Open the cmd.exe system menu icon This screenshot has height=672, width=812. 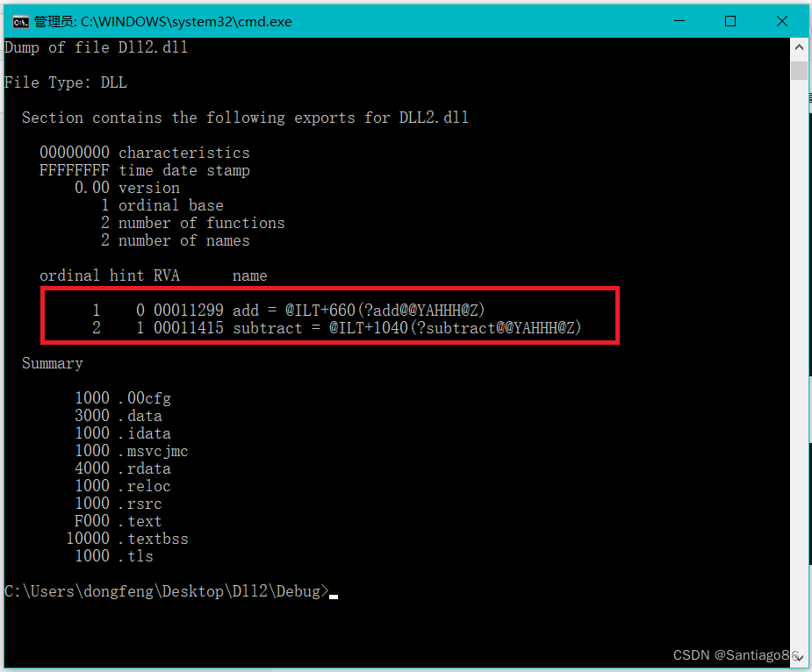point(21,22)
